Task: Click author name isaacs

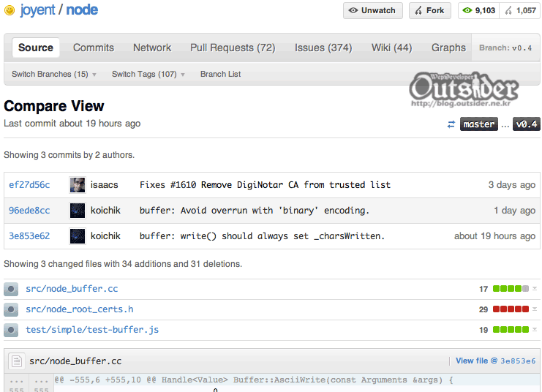Action: coord(105,185)
